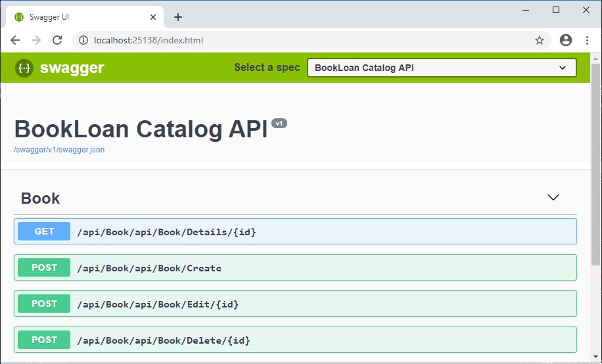Click the POST badge on the Edit row
The image size is (602, 364).
coord(44,304)
